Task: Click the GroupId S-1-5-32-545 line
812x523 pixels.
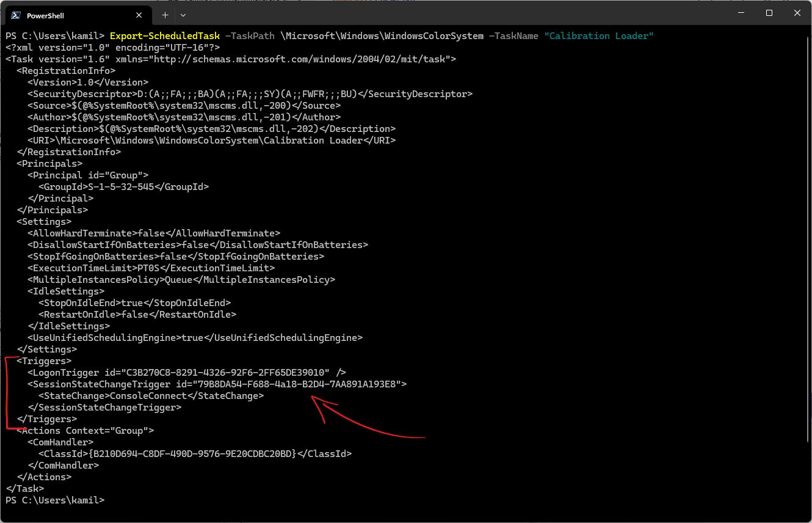Action: 124,187
